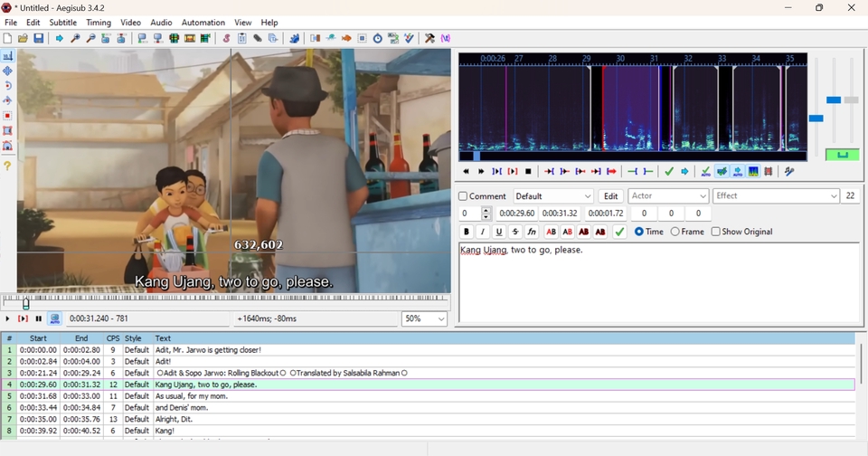Increase the layer number spinner
Screen dimensions: 868x456
486,210
